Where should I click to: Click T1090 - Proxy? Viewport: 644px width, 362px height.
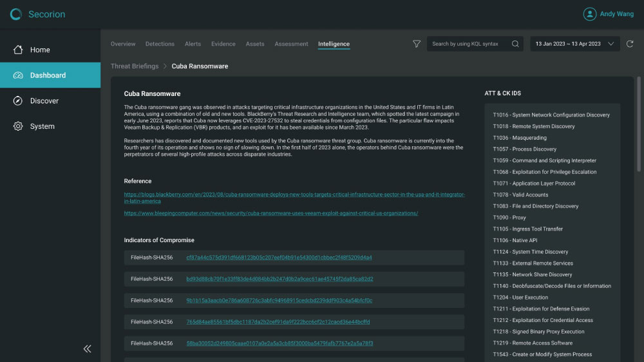tap(509, 218)
